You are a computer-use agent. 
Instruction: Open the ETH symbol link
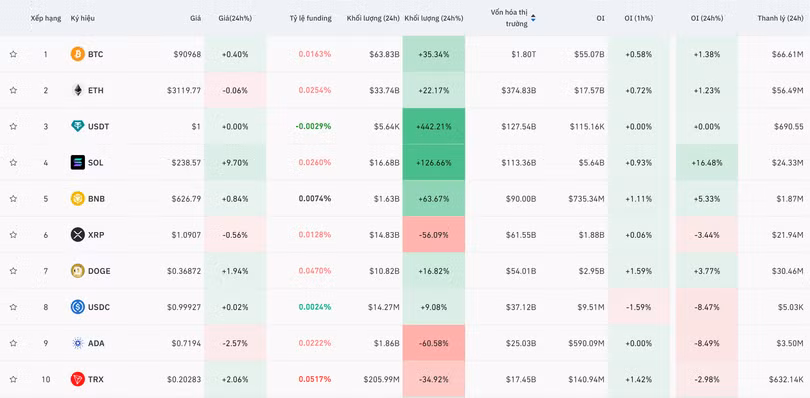pos(96,90)
